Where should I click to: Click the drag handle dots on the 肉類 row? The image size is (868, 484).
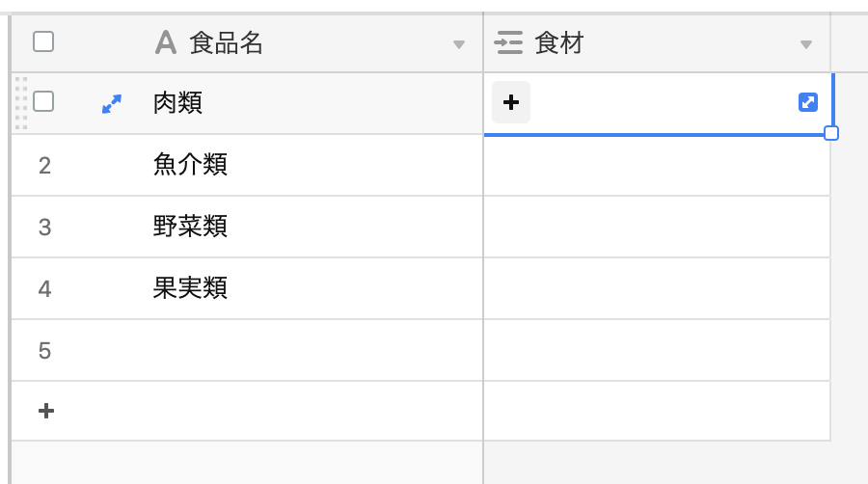21,102
